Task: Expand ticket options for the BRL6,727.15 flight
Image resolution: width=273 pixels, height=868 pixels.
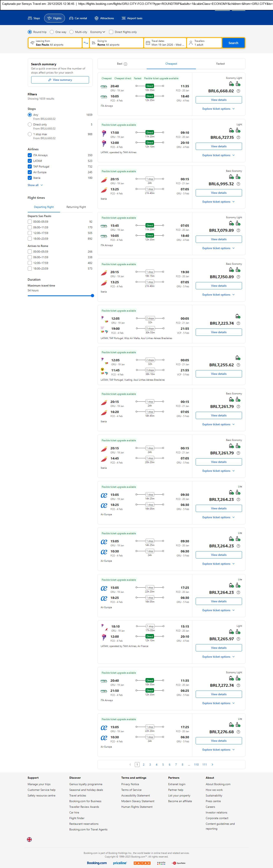Action: click(218, 155)
